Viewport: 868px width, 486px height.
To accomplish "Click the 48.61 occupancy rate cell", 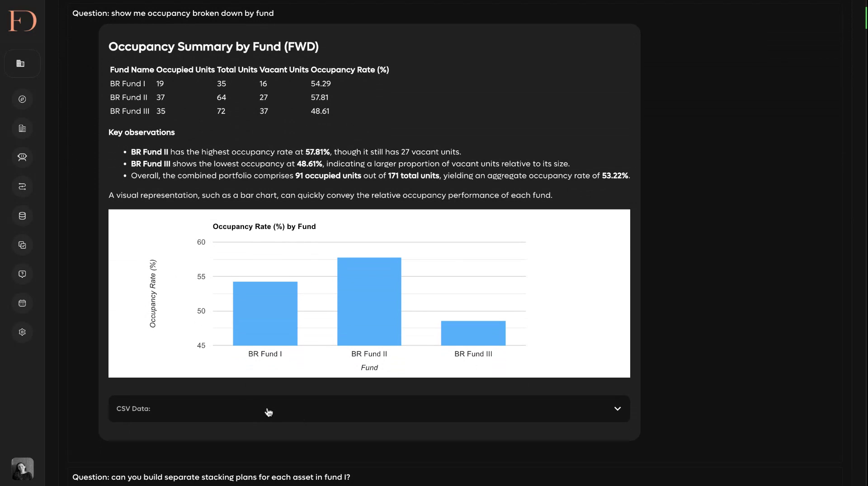I will [x=320, y=111].
